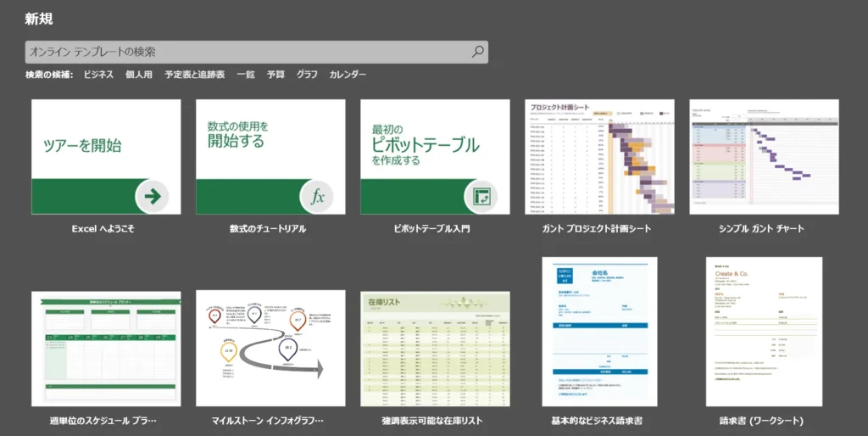Open the ガント プロジェクト計画シート template

[x=599, y=157]
